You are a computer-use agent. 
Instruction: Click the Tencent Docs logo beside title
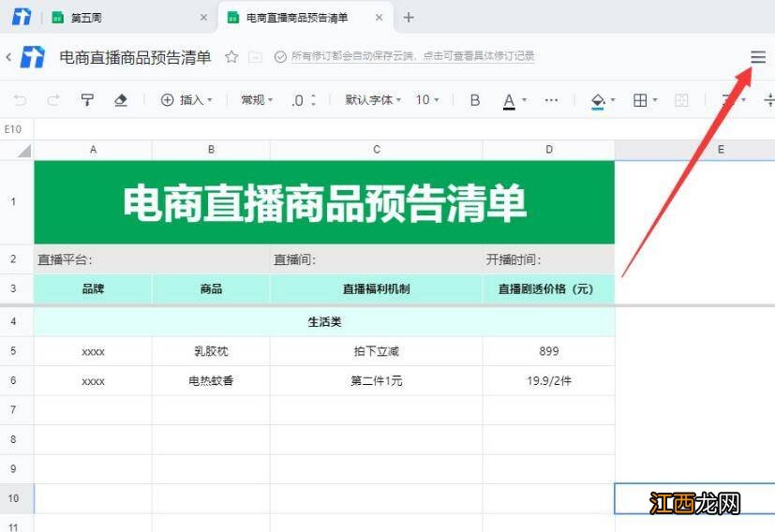[x=33, y=57]
